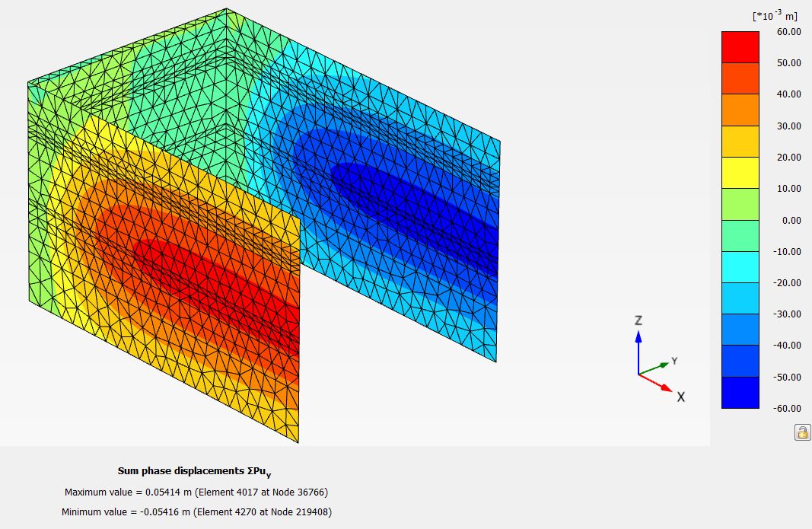The image size is (812, 529).
Task: Select the mint green -10 to 0 legend band
Action: (740, 236)
